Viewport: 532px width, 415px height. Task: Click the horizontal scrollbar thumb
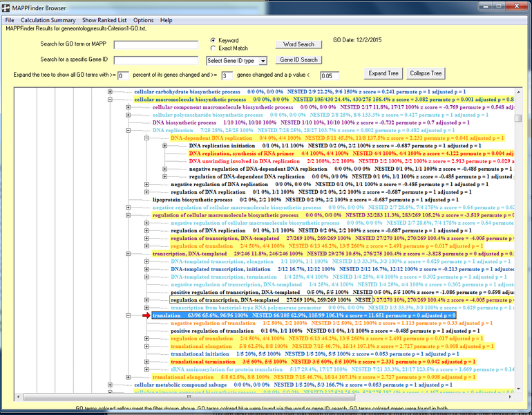[x=189, y=396]
